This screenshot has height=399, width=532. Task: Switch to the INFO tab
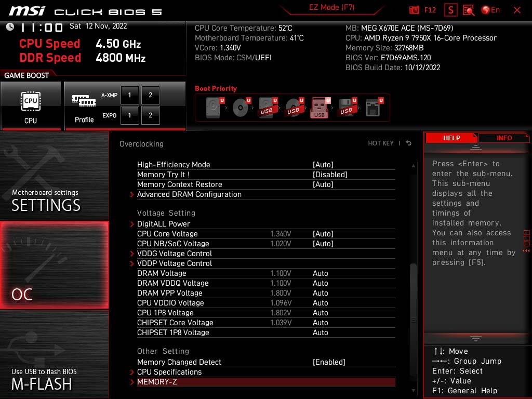click(x=504, y=138)
